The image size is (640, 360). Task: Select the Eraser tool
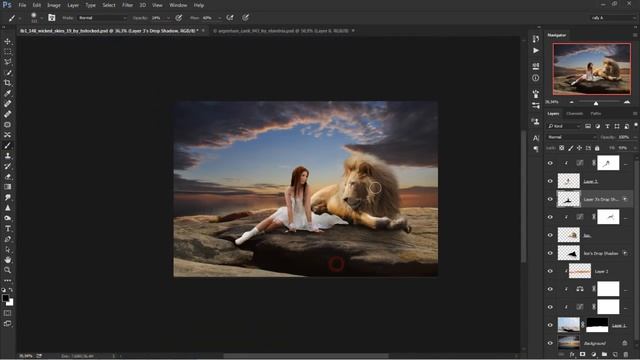[7, 177]
